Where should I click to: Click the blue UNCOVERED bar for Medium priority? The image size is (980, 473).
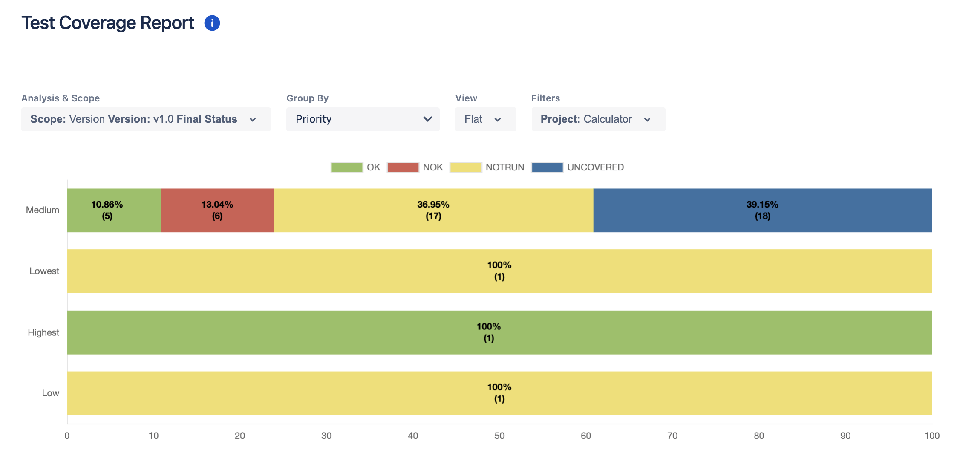[763, 210]
